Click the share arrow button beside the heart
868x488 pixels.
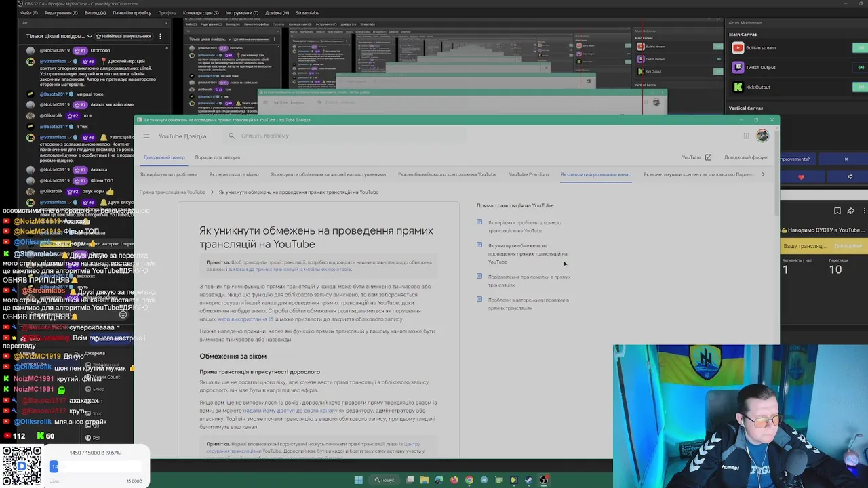click(850, 177)
